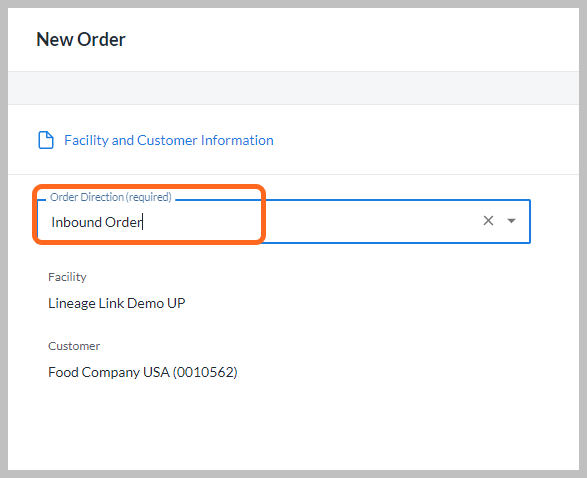Click the document icon beside section title
Image resolution: width=587 pixels, height=478 pixels.
(46, 140)
